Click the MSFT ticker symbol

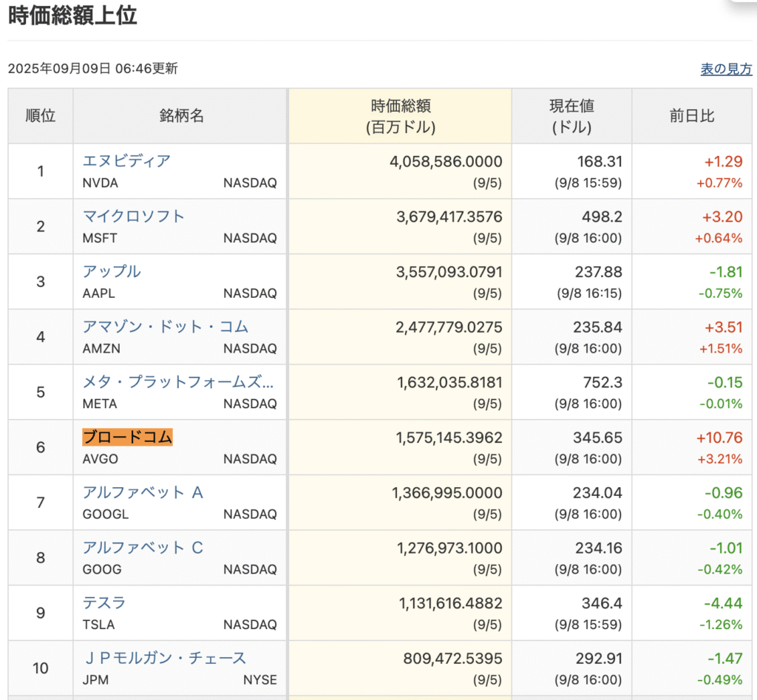coord(100,238)
